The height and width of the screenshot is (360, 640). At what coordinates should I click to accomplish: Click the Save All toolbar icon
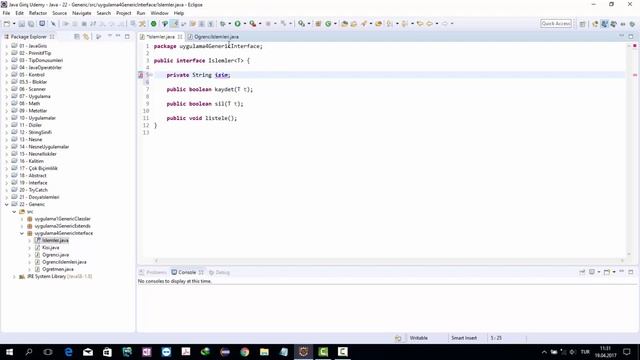coord(31,24)
